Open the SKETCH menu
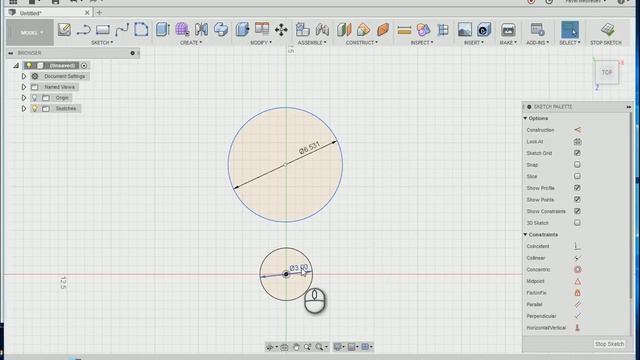 pos(102,42)
